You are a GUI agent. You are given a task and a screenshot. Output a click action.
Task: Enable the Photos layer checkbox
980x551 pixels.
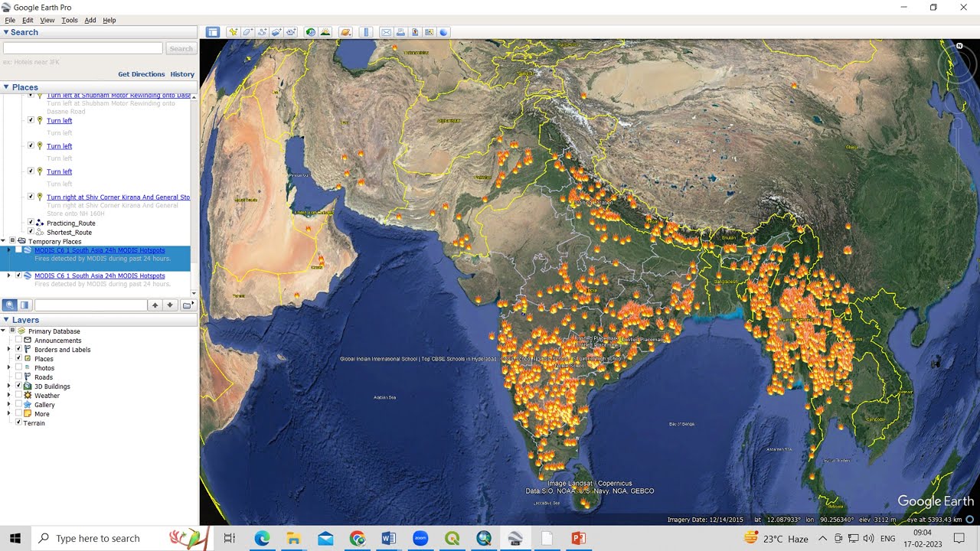tap(18, 368)
